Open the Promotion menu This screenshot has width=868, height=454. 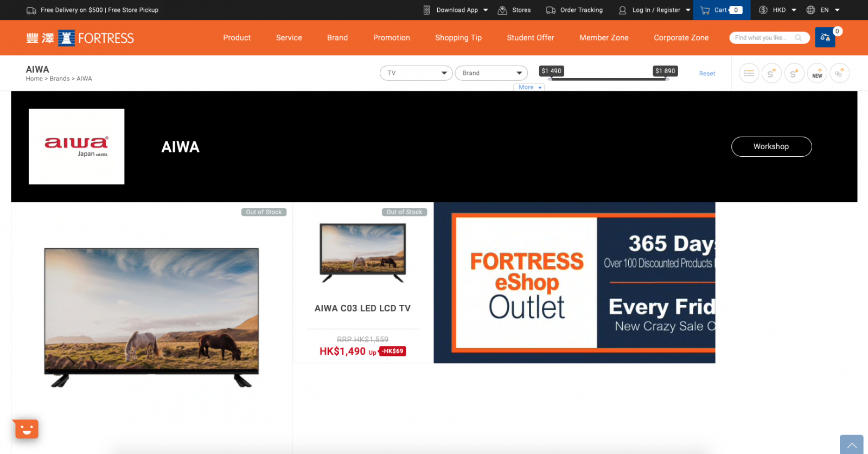coord(391,38)
